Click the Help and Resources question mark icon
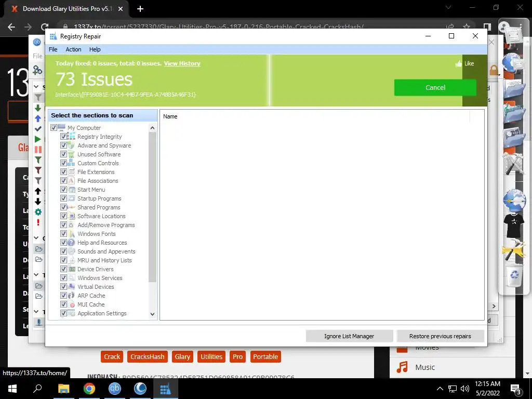 (x=71, y=242)
